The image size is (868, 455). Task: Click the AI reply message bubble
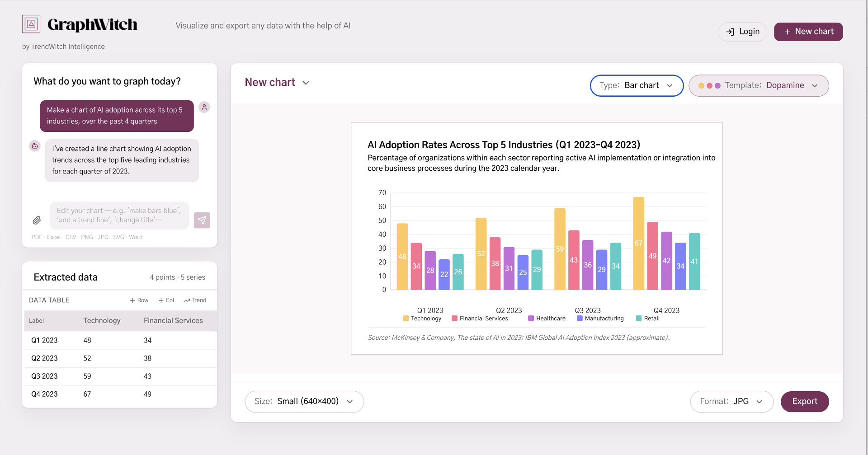pos(122,160)
